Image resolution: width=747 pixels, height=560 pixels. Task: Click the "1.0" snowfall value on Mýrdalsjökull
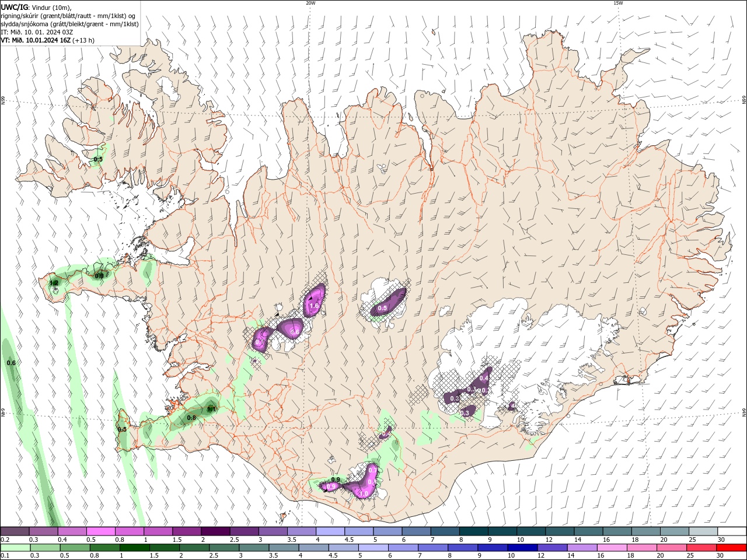pyautogui.click(x=364, y=494)
